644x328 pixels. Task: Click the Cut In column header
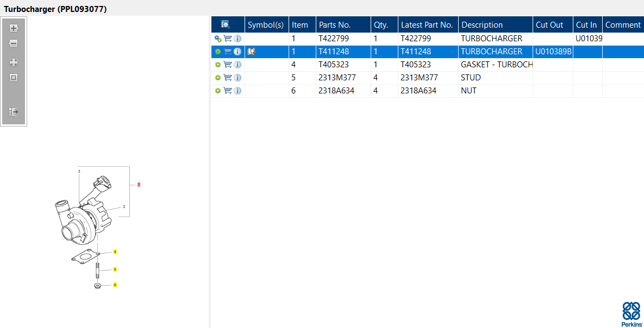(587, 24)
